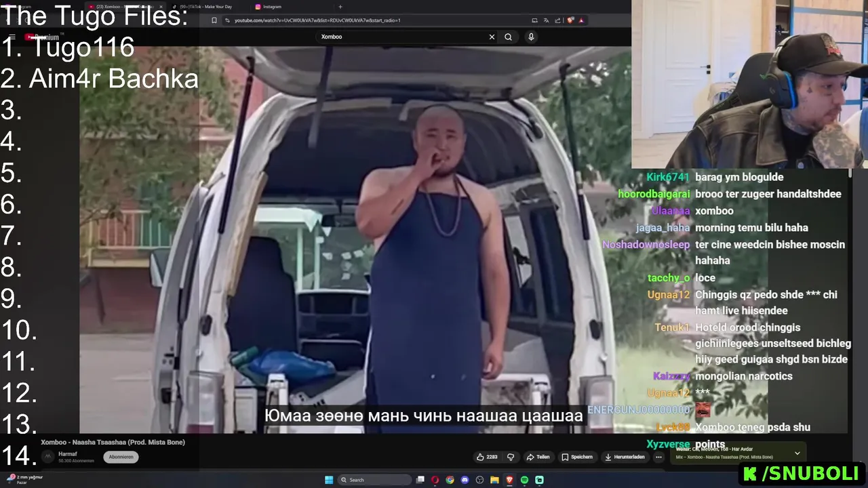Screen dimensions: 868x488
Task: Click chat username hoorodbaigarai
Action: pyautogui.click(x=654, y=194)
